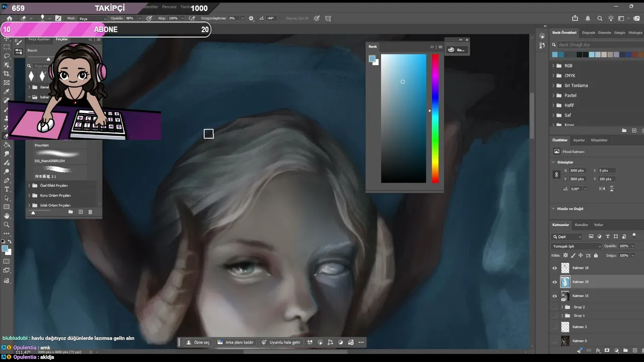This screenshot has width=644, height=362.
Task: Hide layer Katman 18
Action: pyautogui.click(x=555, y=268)
